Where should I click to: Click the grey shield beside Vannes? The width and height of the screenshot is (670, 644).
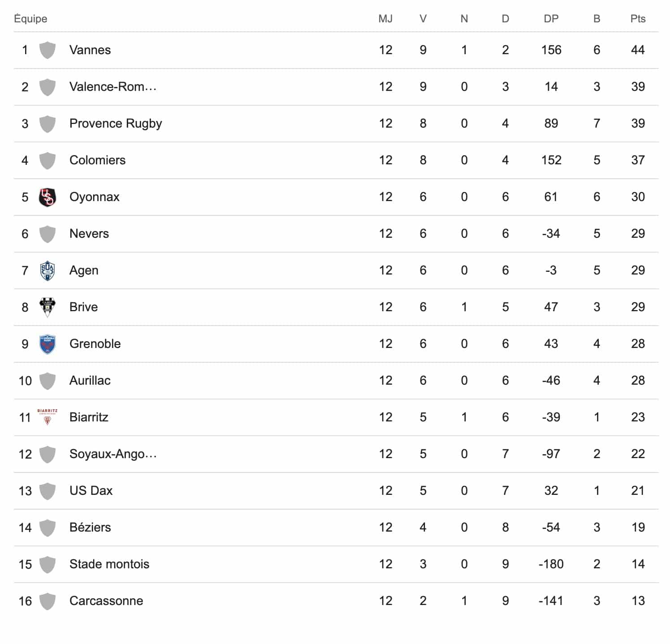pyautogui.click(x=47, y=50)
